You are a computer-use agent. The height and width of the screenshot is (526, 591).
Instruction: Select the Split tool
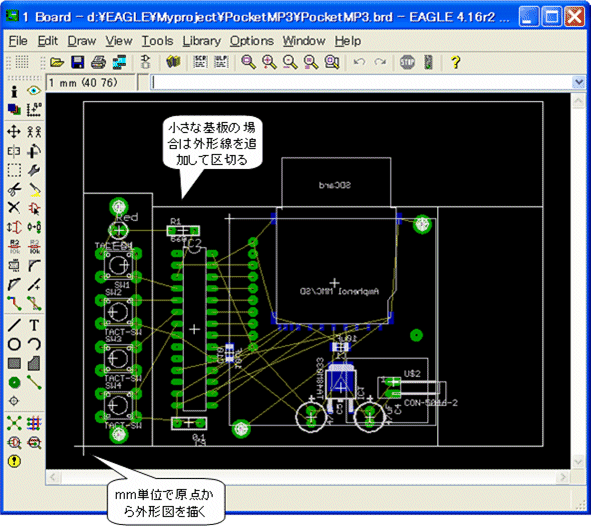14,284
